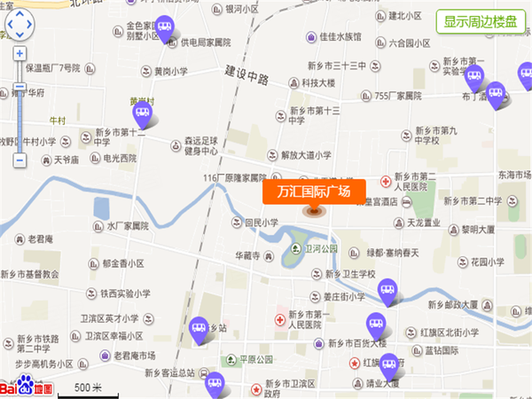
Task: Open the Baidu map logo link
Action: 27,387
